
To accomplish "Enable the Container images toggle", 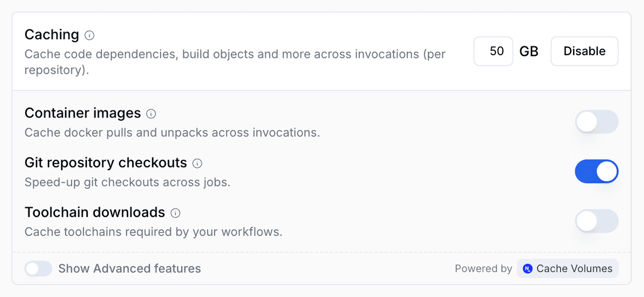I will click(596, 122).
